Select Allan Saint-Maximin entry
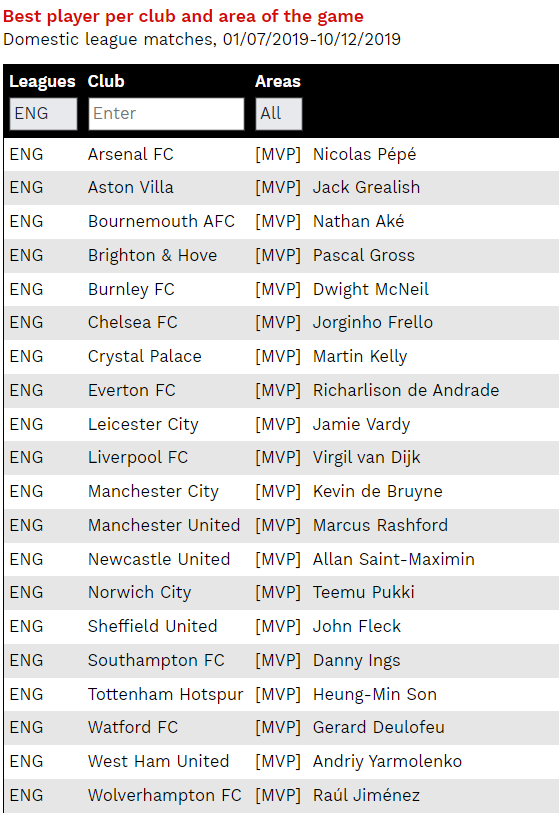The image size is (559, 813). [x=394, y=559]
